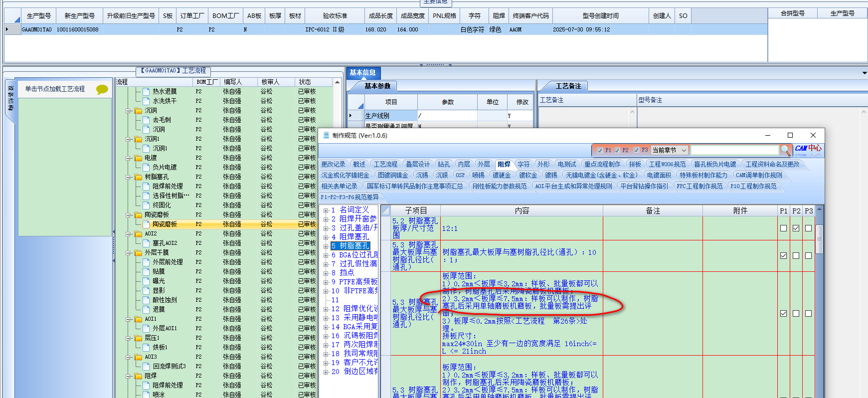Screen dimensions: 868x398
Task: Open the P1-P2-P3-P6规范差异 tab
Action: (x=349, y=197)
